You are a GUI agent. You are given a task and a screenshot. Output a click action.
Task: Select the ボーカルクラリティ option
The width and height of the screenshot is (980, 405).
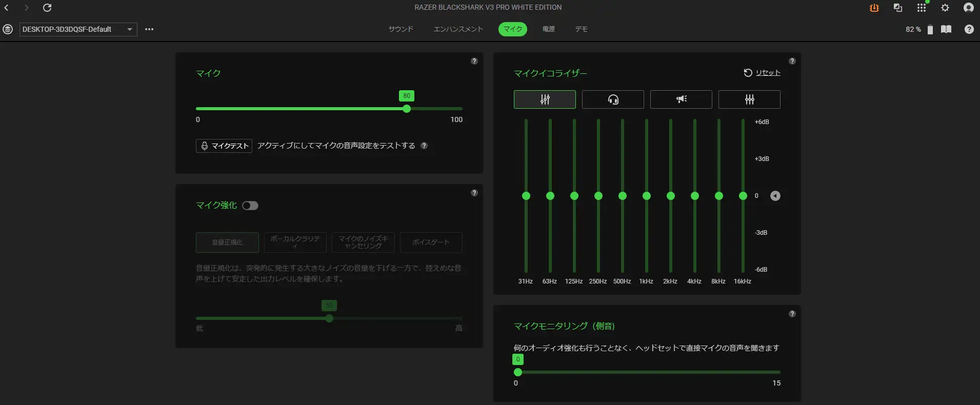(295, 242)
